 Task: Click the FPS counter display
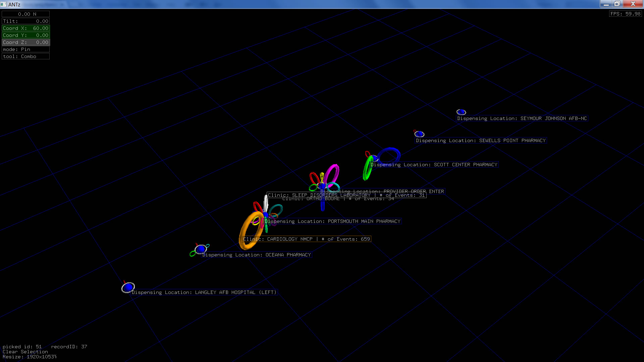click(625, 14)
